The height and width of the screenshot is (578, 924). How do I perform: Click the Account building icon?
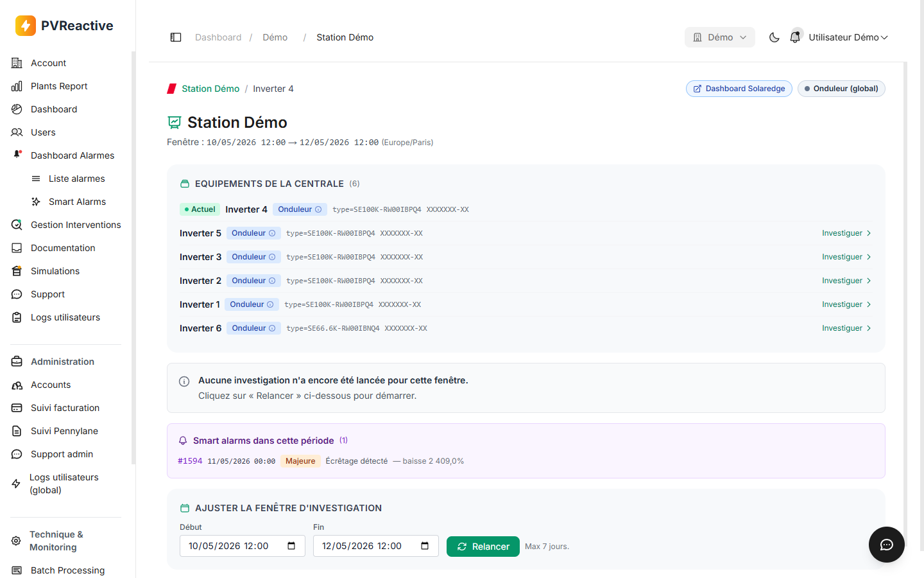tap(17, 63)
